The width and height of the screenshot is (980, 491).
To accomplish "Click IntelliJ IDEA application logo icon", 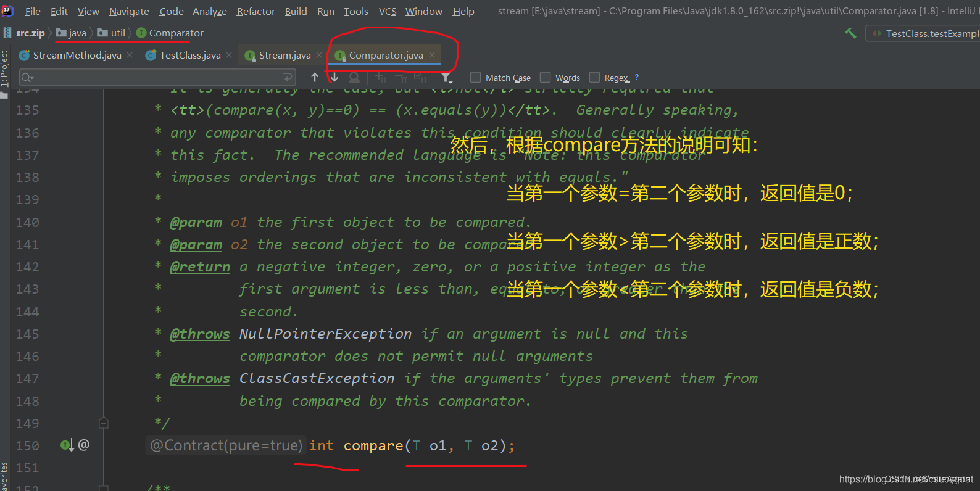I will (x=7, y=10).
